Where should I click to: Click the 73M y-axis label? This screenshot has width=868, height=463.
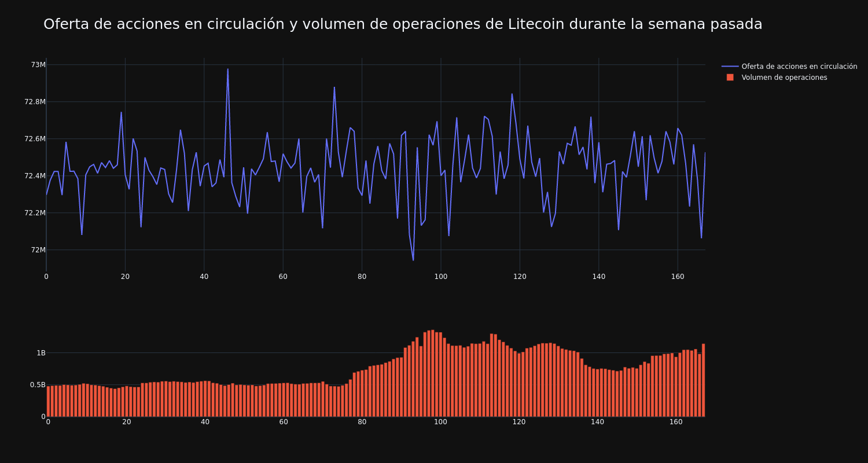point(38,64)
